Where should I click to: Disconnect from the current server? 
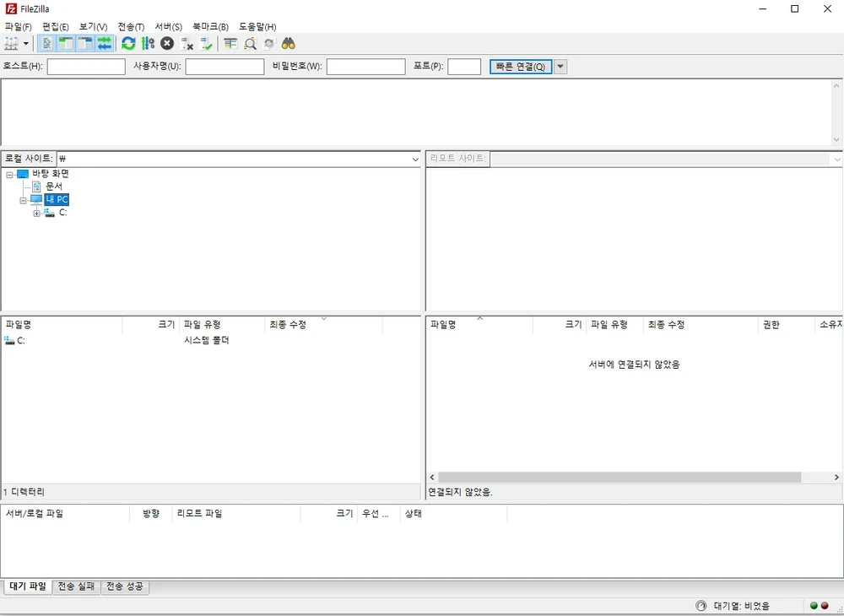(x=187, y=44)
